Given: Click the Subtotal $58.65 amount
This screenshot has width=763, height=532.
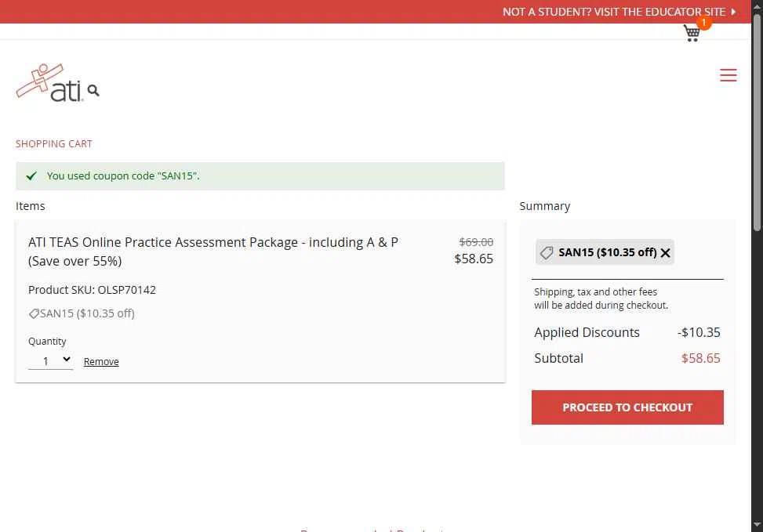Looking at the screenshot, I should pos(700,358).
